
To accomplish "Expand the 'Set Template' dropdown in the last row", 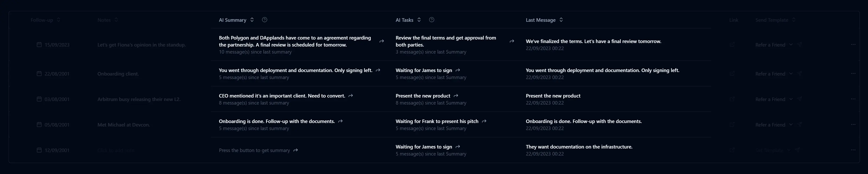I will pyautogui.click(x=788, y=150).
